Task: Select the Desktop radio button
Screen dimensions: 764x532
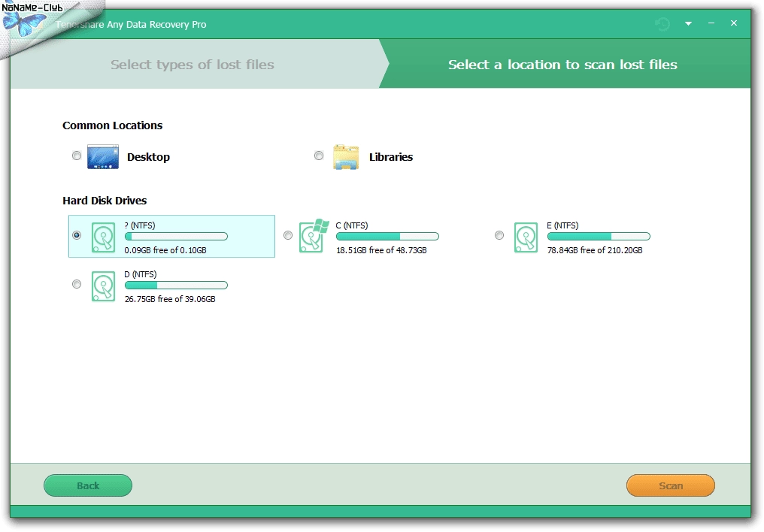Action: pos(77,156)
